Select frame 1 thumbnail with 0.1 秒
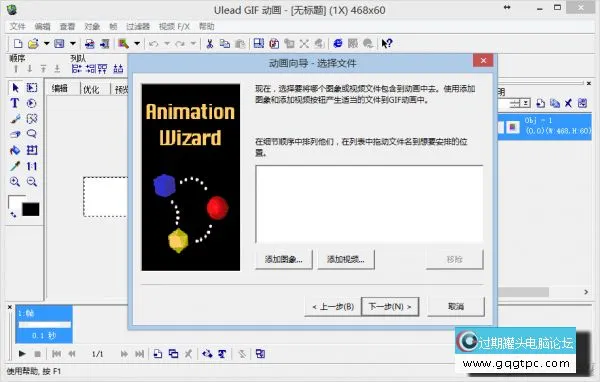Viewport: 600px width, 382px height. tap(44, 324)
